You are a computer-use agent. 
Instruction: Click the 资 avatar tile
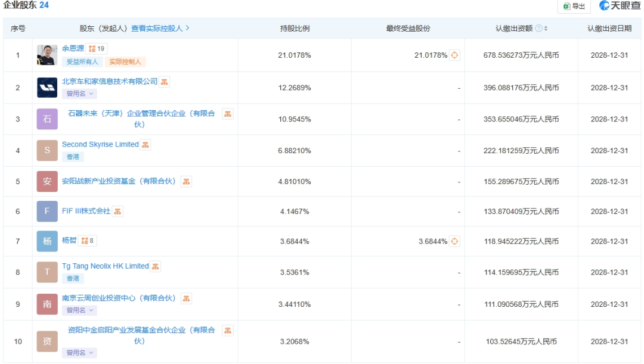tap(47, 341)
